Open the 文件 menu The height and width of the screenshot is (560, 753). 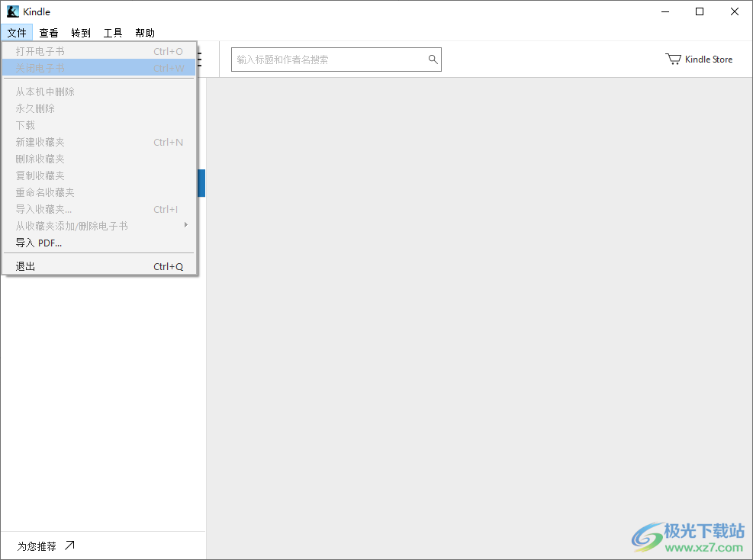[17, 33]
